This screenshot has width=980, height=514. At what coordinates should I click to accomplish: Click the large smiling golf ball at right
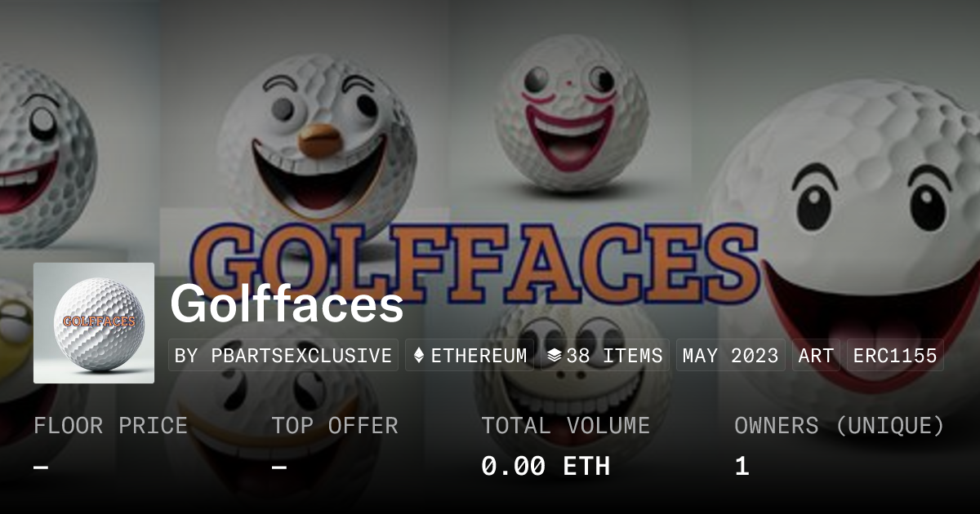pos(866,237)
